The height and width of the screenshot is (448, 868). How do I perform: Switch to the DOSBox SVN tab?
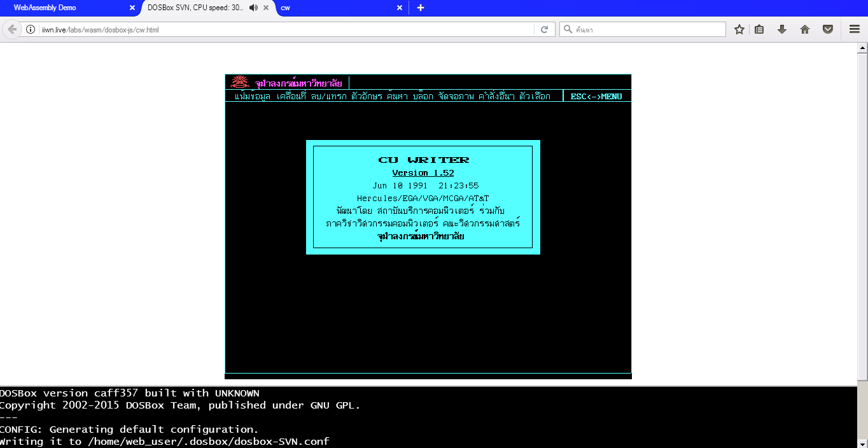(x=208, y=8)
